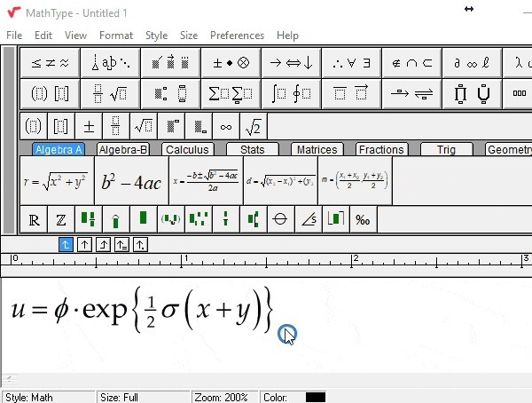Open the embellishments palette with primes and arrows
Image resolution: width=532 pixels, height=403 pixels.
click(170, 63)
